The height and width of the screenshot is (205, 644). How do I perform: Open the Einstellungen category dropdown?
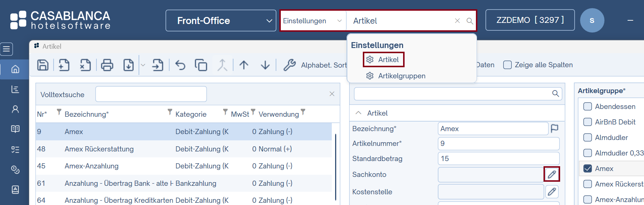coord(313,21)
